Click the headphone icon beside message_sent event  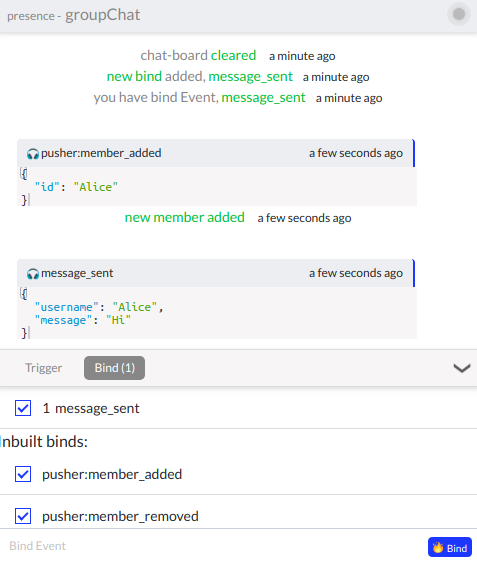[x=33, y=274]
